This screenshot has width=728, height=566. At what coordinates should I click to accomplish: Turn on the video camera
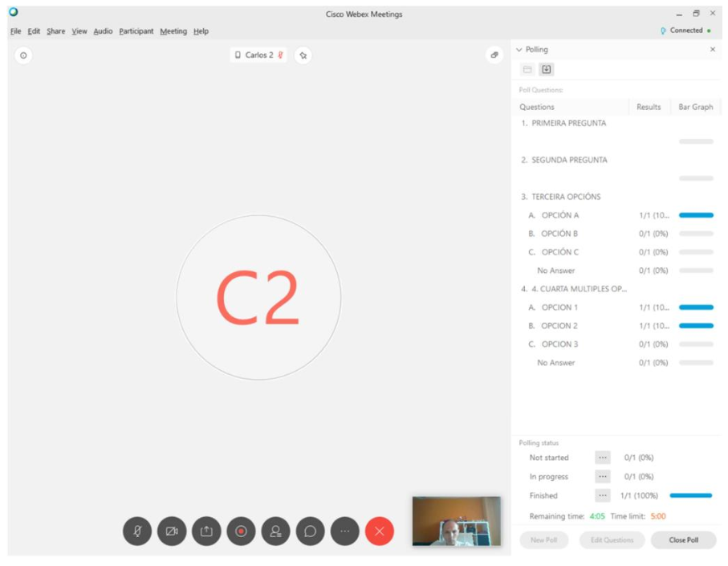[172, 531]
